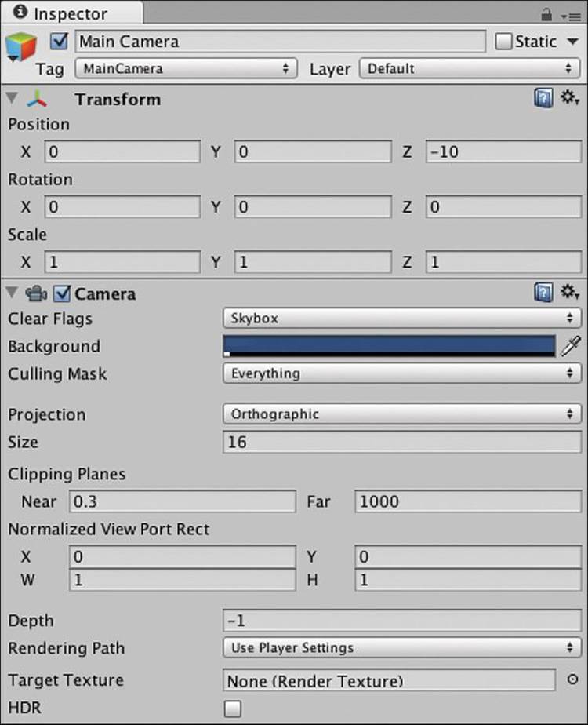Open Camera component gear settings menu
Viewport: 588px width, 725px height.
point(570,292)
